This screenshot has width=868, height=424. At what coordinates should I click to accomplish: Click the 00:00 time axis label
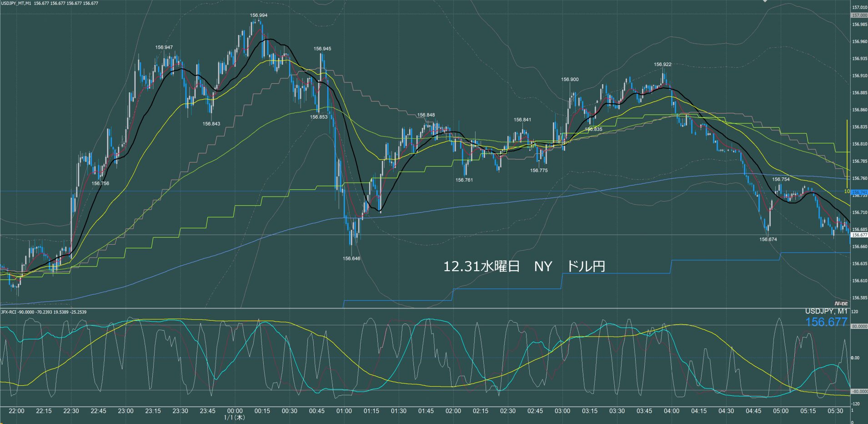[235, 411]
